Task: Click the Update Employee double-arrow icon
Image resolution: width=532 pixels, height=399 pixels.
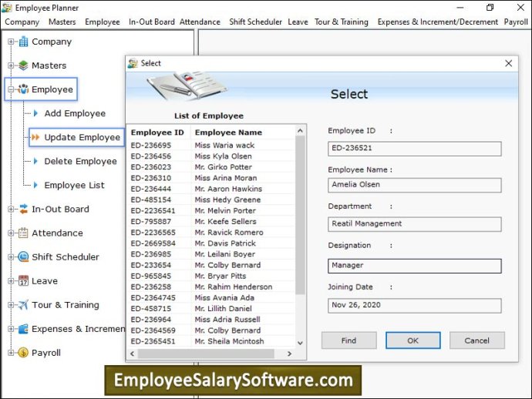Action: 35,137
